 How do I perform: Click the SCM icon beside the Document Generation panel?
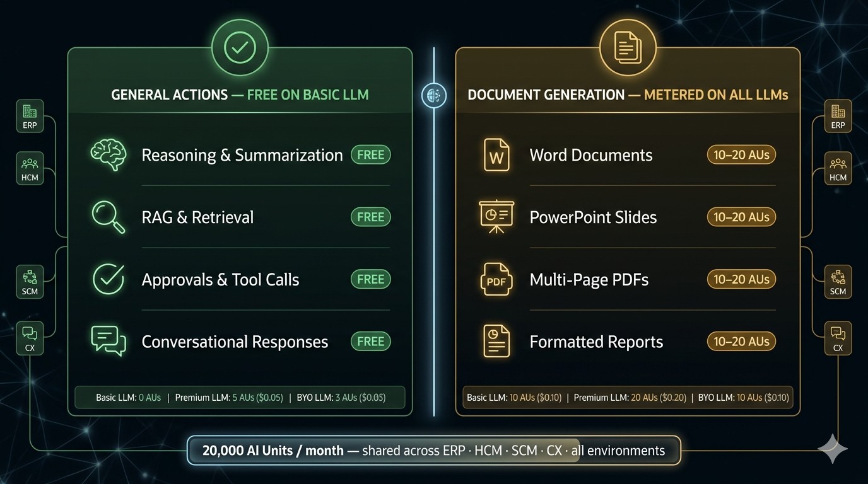pos(838,282)
